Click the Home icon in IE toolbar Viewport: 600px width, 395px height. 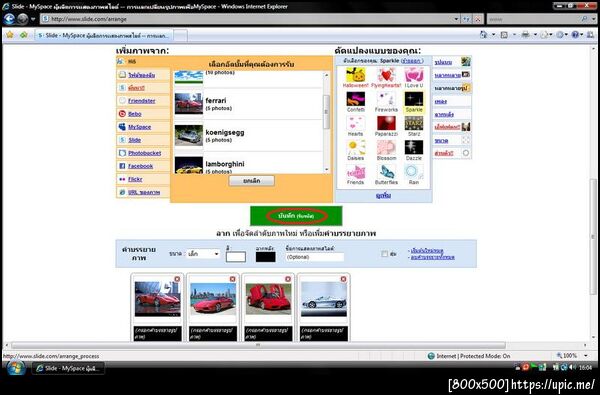click(x=484, y=35)
